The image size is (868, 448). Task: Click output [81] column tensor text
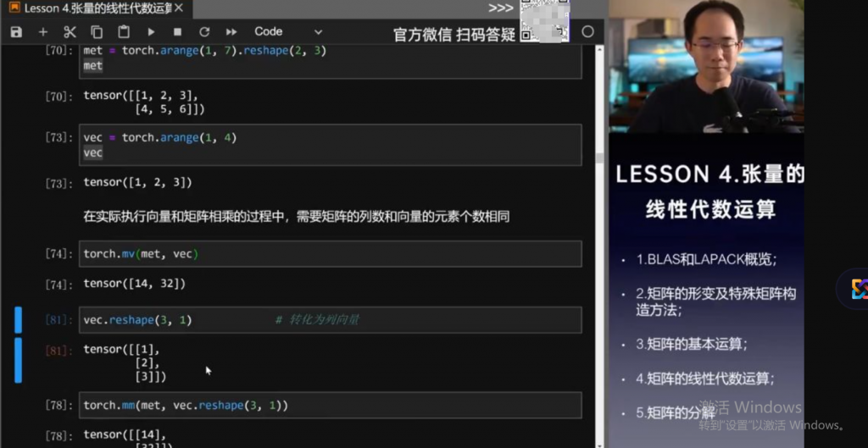coord(125,362)
